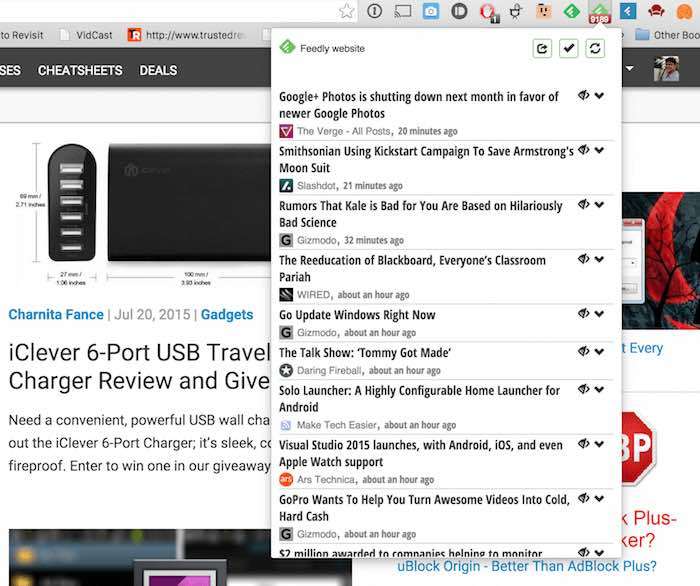Click the WIRED source icon
Viewport: 700px width, 586px height.
click(286, 295)
